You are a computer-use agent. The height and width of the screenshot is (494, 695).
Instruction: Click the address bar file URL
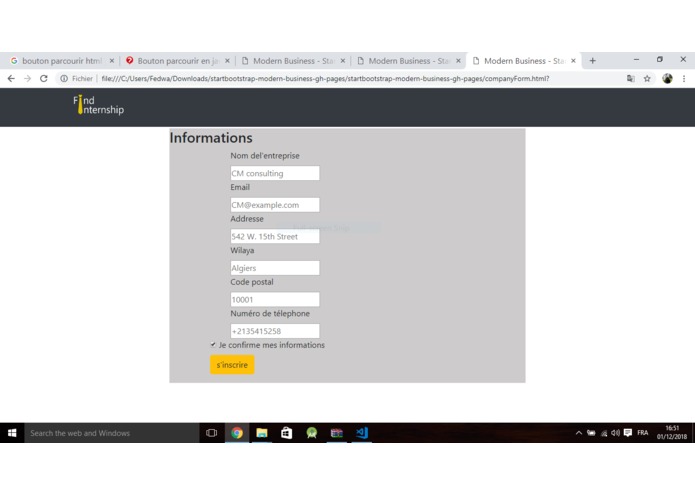pyautogui.click(x=325, y=78)
